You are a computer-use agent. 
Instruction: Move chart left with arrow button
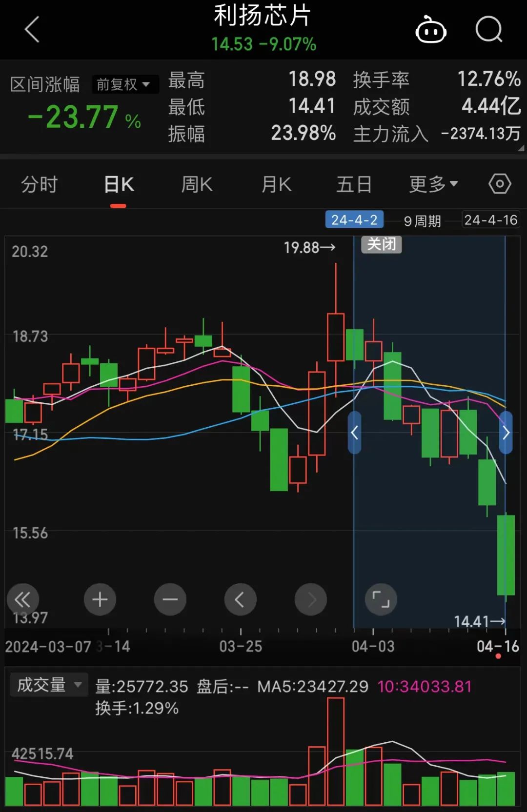[241, 599]
